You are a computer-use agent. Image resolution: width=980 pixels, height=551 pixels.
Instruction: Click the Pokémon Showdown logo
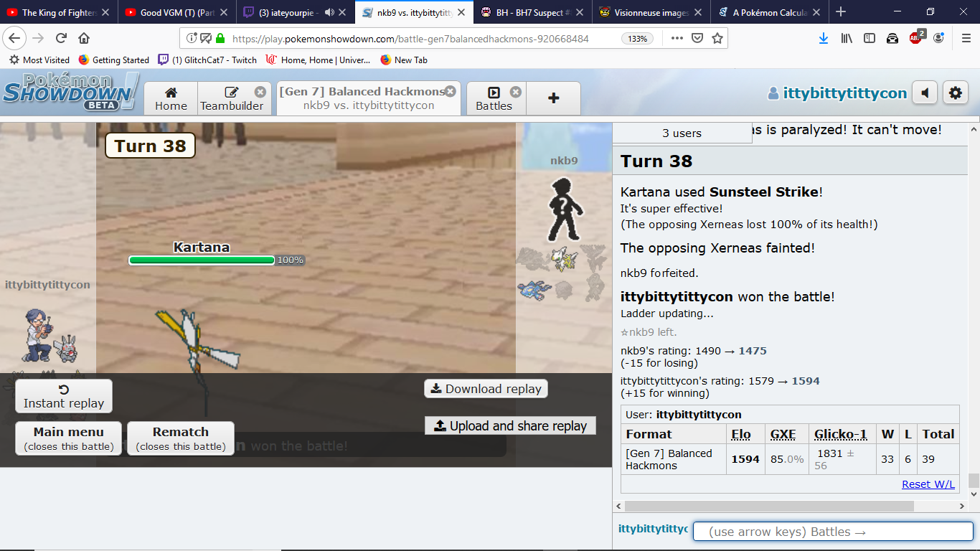tap(70, 92)
